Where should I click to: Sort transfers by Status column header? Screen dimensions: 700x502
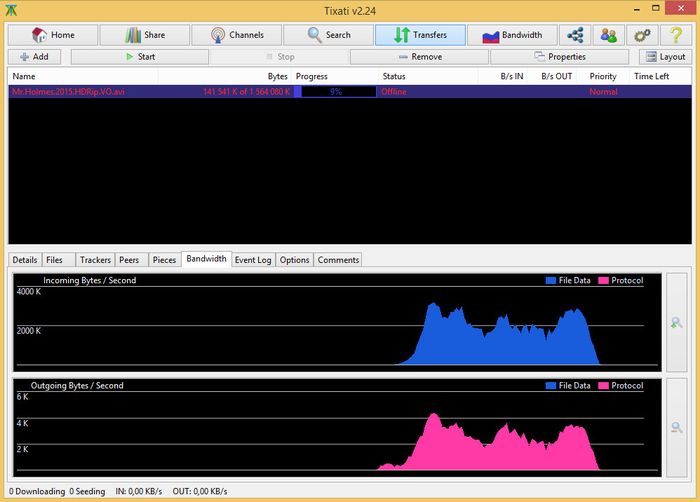393,76
